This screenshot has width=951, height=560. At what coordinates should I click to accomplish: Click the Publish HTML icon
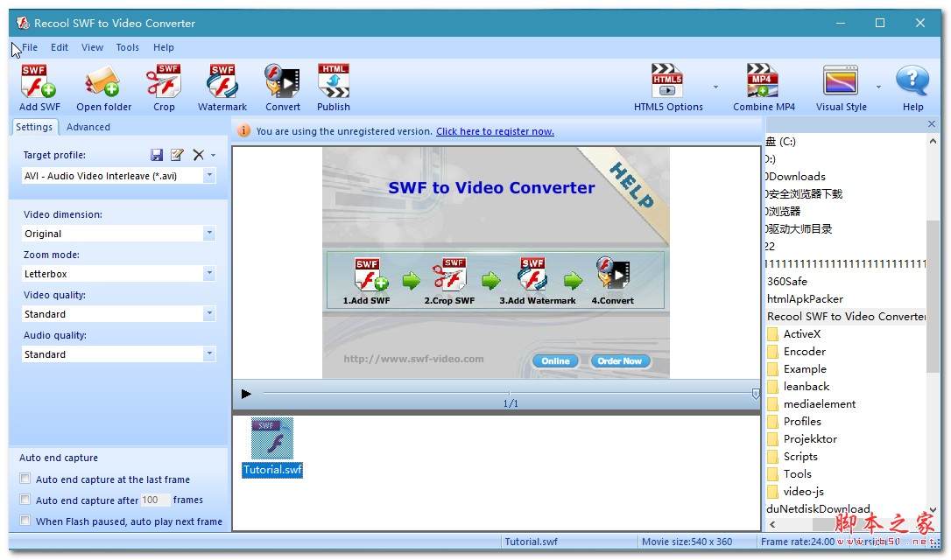pyautogui.click(x=334, y=82)
